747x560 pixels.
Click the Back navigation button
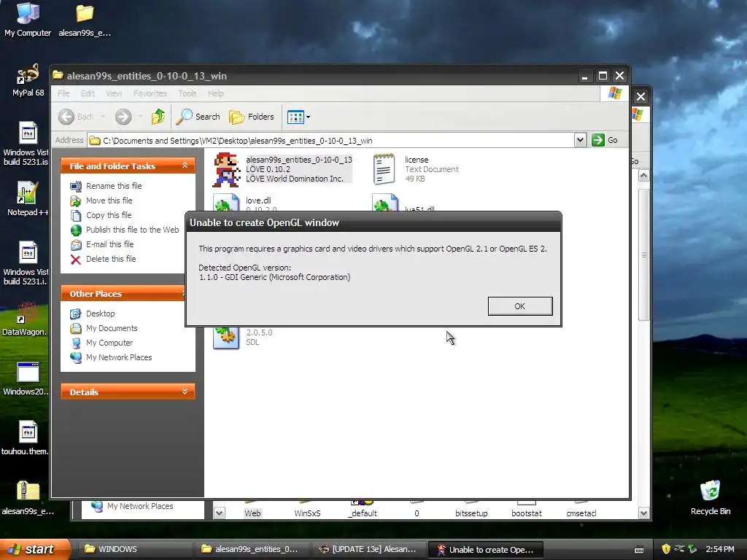(x=77, y=117)
